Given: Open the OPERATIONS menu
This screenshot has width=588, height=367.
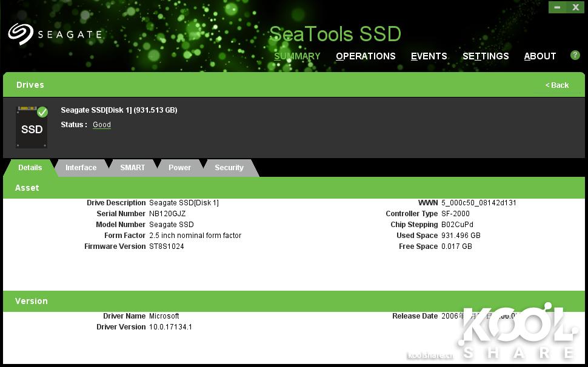Looking at the screenshot, I should click(x=366, y=56).
